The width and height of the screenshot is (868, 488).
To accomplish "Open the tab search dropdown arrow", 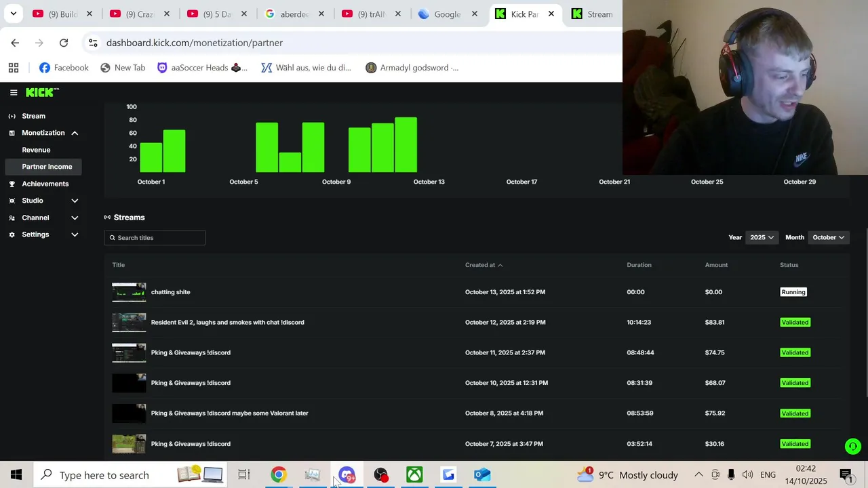I will pyautogui.click(x=13, y=14).
